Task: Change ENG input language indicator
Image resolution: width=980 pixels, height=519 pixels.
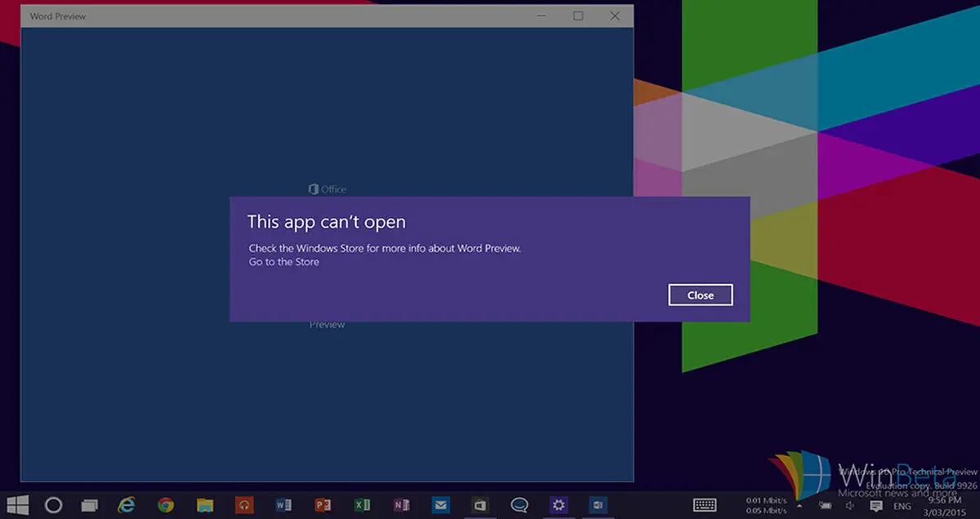Action: (x=902, y=506)
